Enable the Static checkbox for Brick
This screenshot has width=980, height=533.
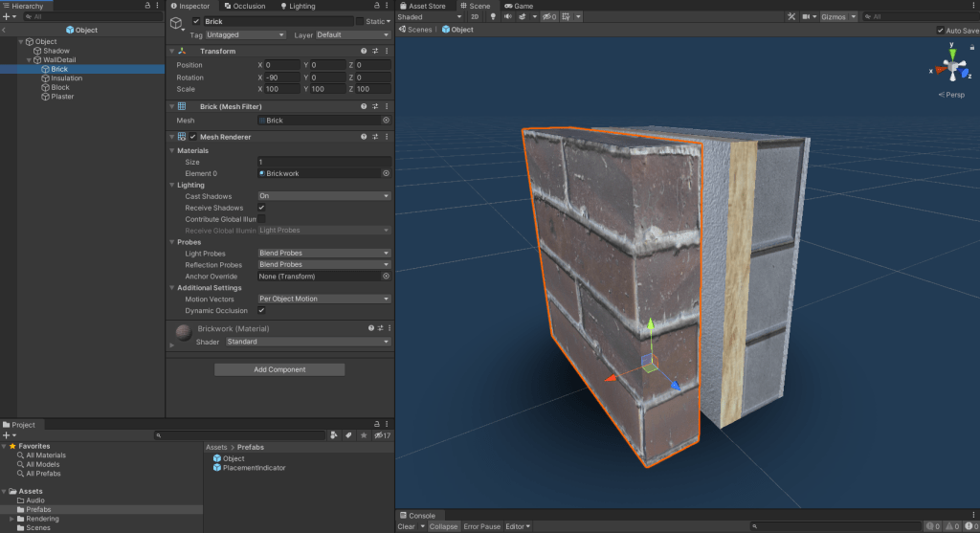tap(360, 21)
